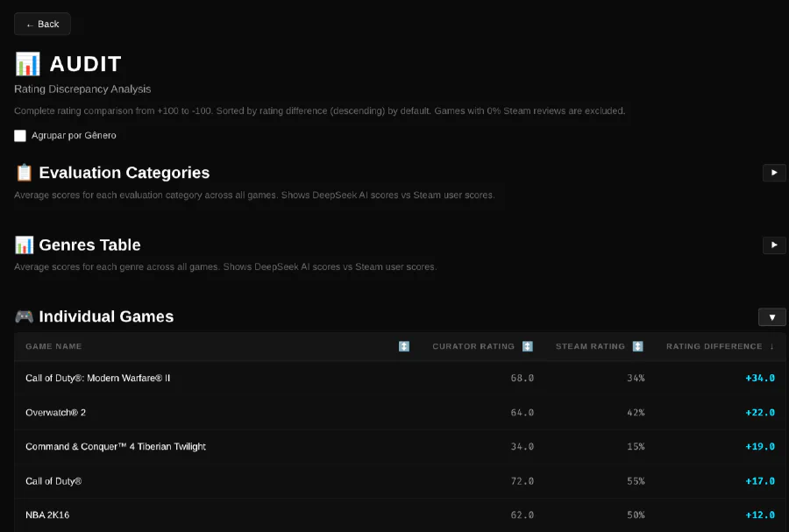Screen dimensions: 789x532
Task: Expand the Evaluation Categories section arrow
Action: pos(773,173)
